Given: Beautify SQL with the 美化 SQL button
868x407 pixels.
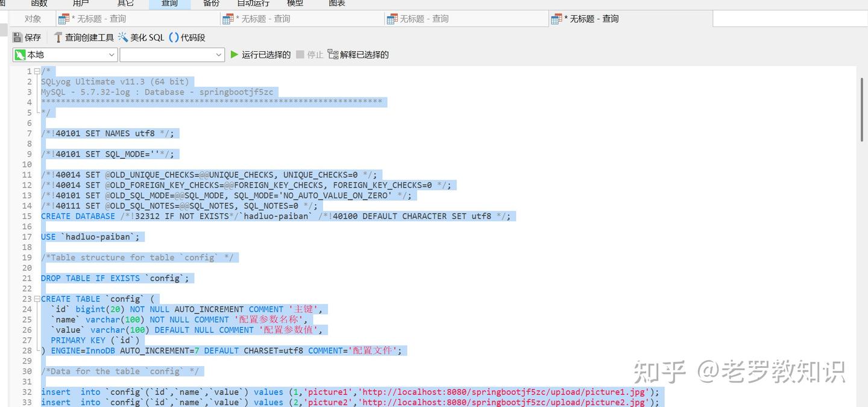Looking at the screenshot, I should [141, 37].
